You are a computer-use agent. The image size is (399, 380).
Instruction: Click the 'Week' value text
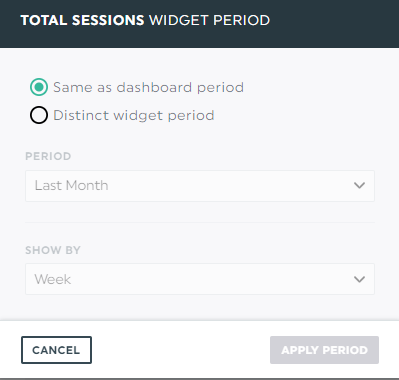pos(53,279)
